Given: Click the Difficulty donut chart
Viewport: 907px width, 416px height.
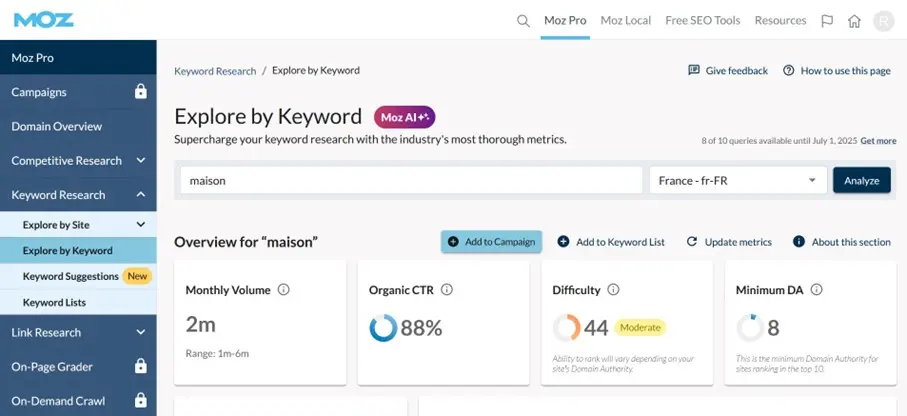Looking at the screenshot, I should click(566, 328).
